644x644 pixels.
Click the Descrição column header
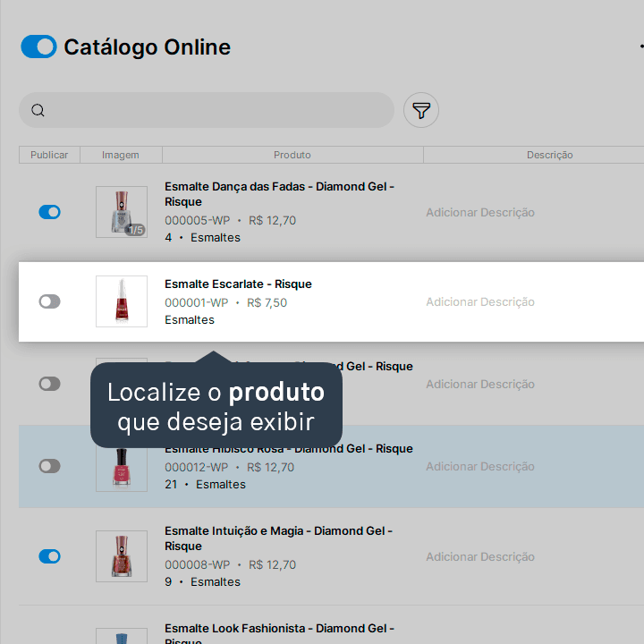coord(549,155)
